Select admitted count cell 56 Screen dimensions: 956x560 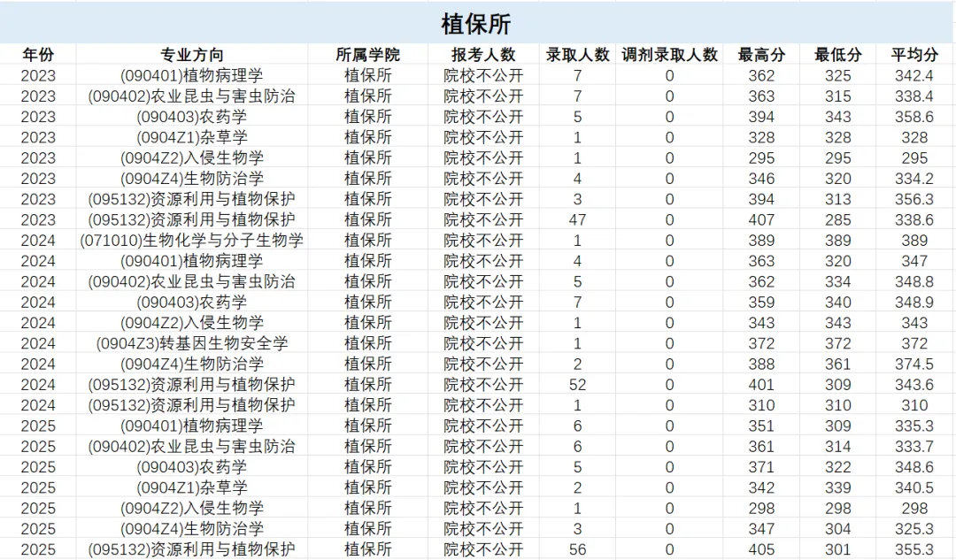pyautogui.click(x=577, y=549)
